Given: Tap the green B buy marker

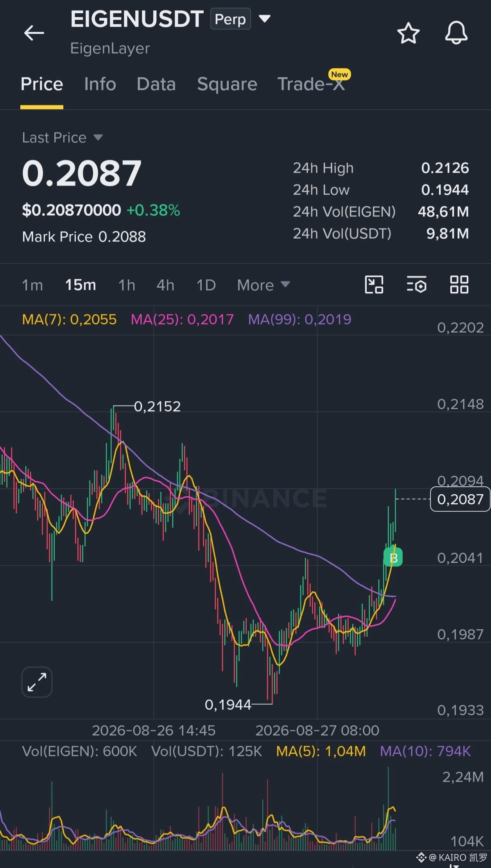Looking at the screenshot, I should (x=393, y=557).
